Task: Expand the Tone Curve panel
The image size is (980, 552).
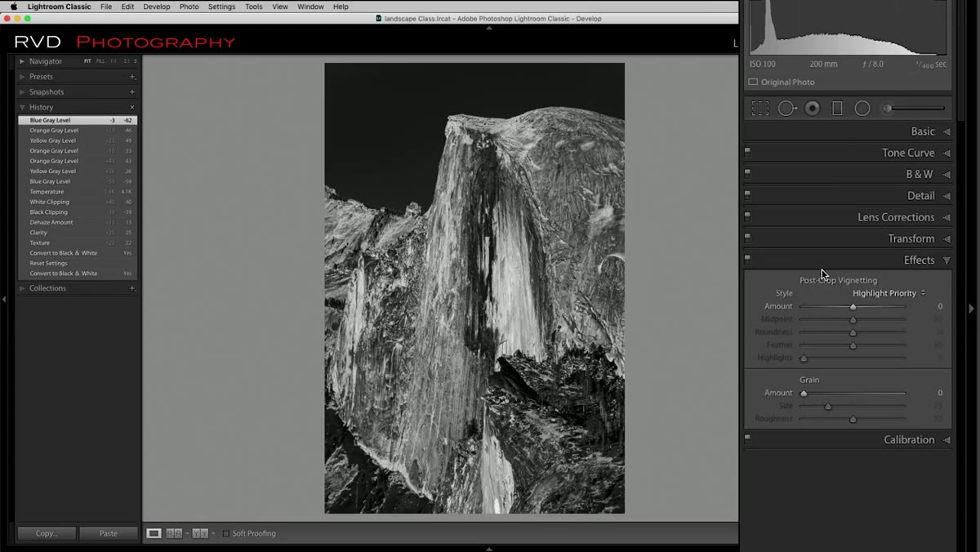Action: pyautogui.click(x=947, y=153)
